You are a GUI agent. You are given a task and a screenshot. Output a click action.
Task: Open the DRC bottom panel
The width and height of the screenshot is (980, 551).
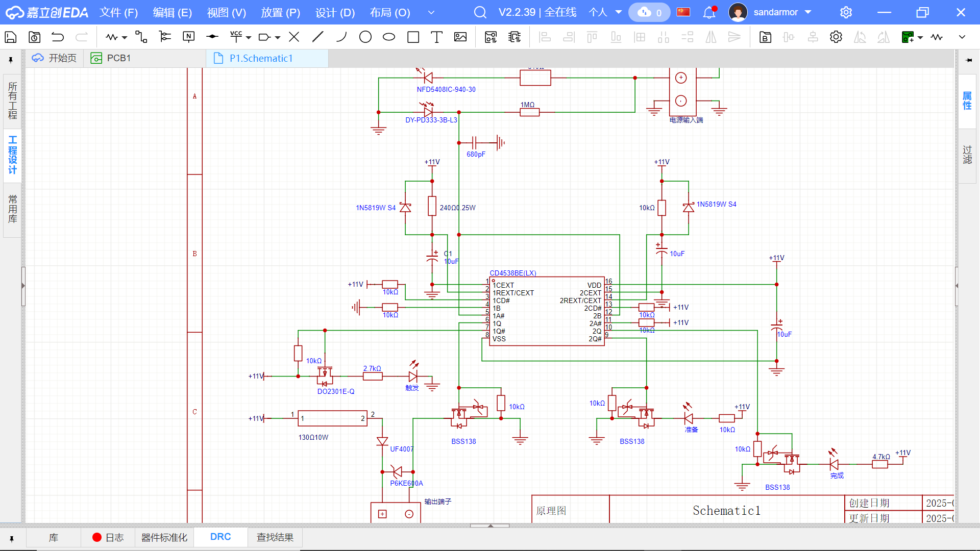pos(220,537)
